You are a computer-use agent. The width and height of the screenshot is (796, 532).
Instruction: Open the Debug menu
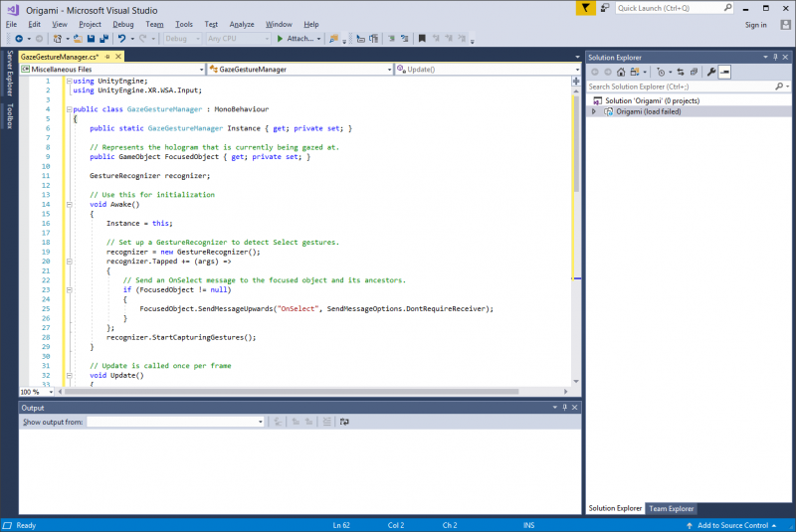(122, 24)
